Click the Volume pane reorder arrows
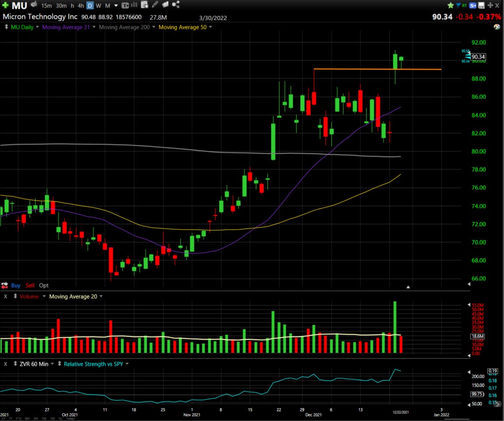Image resolution: width=504 pixels, height=421 pixels. pyautogui.click(x=15, y=296)
